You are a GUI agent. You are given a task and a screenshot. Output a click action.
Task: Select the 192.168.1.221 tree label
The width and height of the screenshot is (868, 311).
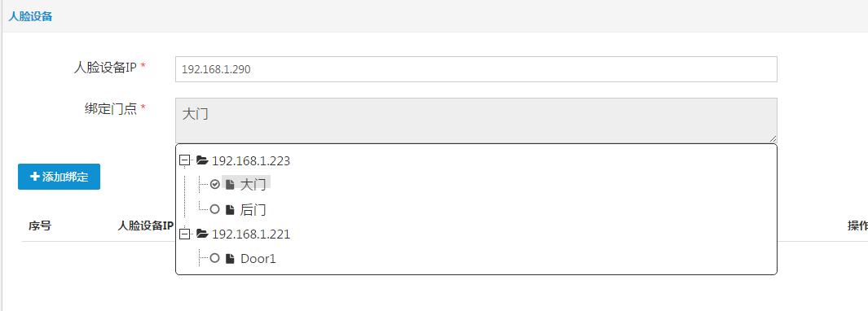[251, 234]
